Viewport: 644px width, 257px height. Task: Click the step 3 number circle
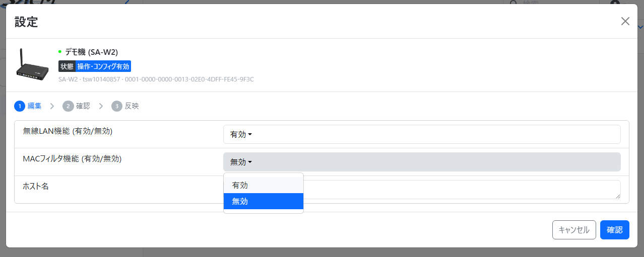coord(117,106)
